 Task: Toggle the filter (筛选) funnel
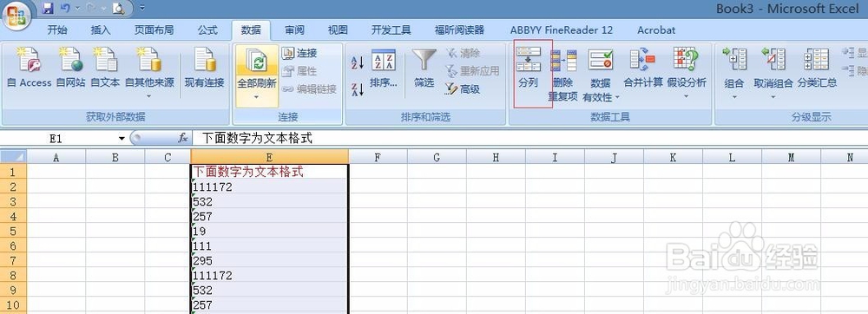pos(424,69)
